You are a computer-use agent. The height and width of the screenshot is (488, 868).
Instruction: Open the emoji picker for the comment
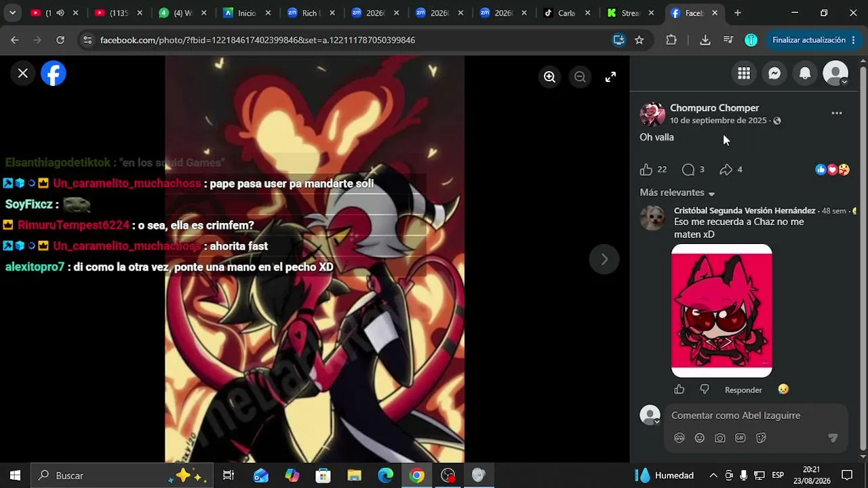[x=700, y=438]
